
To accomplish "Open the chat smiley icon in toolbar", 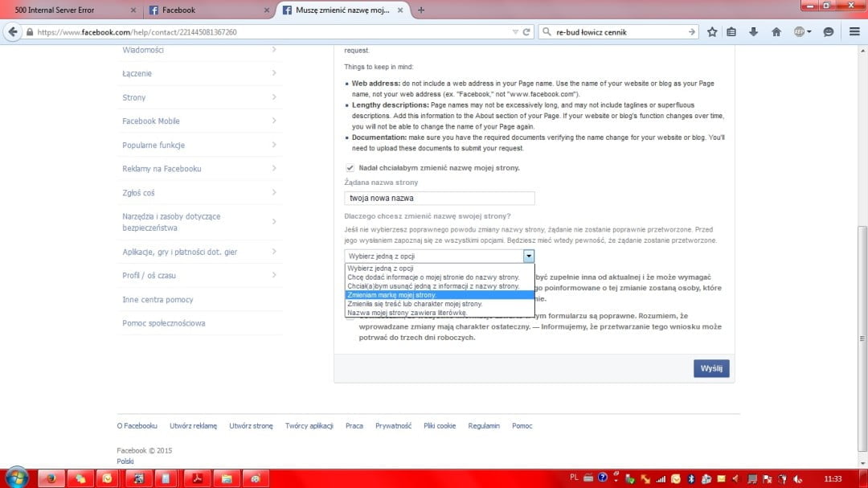I will click(x=828, y=32).
